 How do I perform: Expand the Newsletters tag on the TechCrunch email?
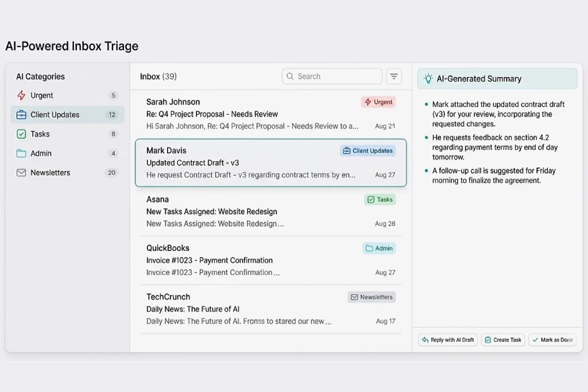(372, 297)
